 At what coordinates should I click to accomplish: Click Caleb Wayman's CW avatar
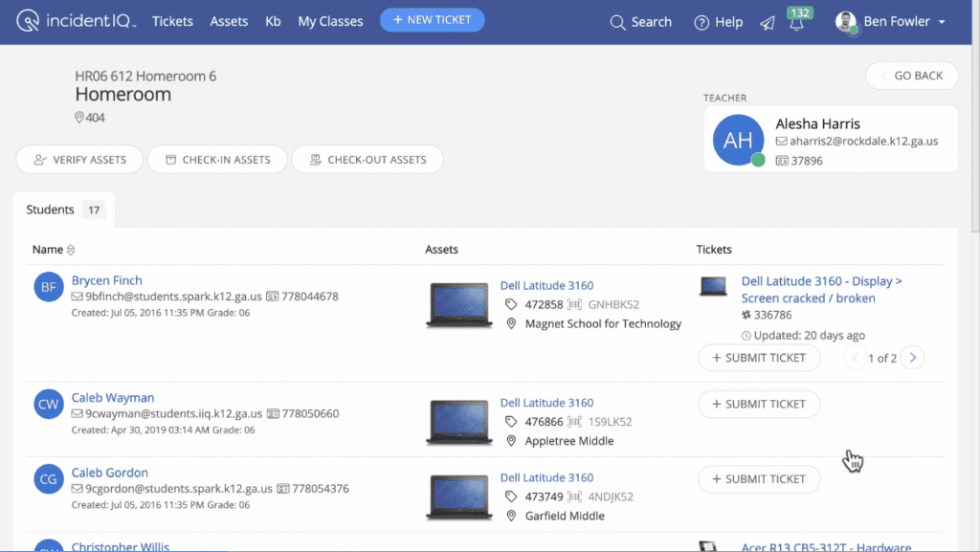click(49, 405)
